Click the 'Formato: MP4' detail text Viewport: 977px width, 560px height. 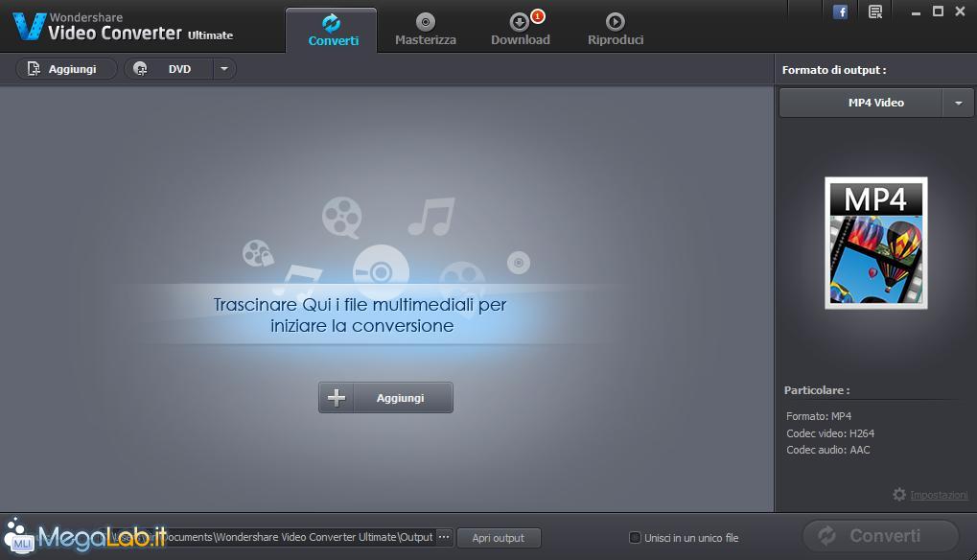[819, 416]
